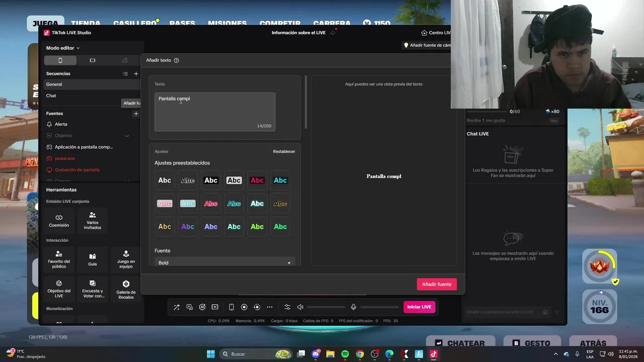Select the Chat sequence

(92, 96)
